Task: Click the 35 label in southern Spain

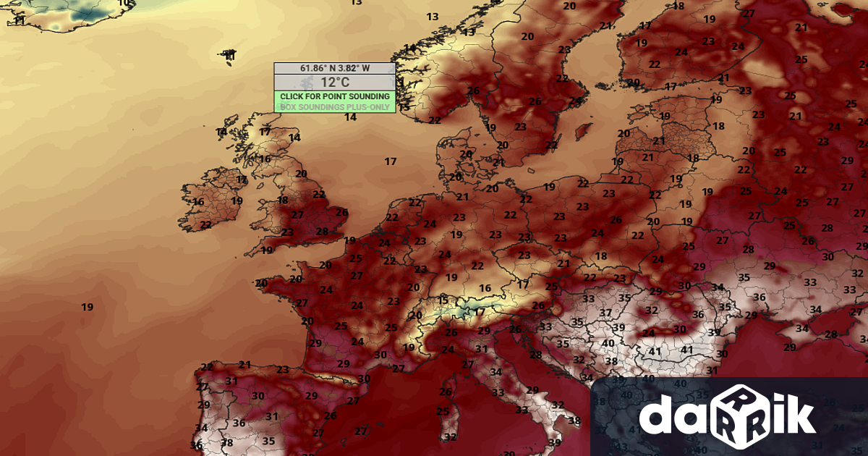Action: tap(268, 440)
